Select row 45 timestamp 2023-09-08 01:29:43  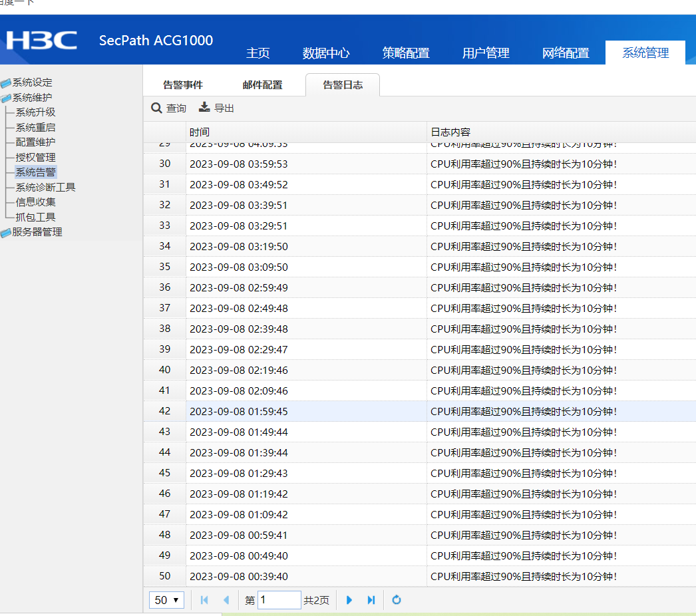click(x=239, y=474)
